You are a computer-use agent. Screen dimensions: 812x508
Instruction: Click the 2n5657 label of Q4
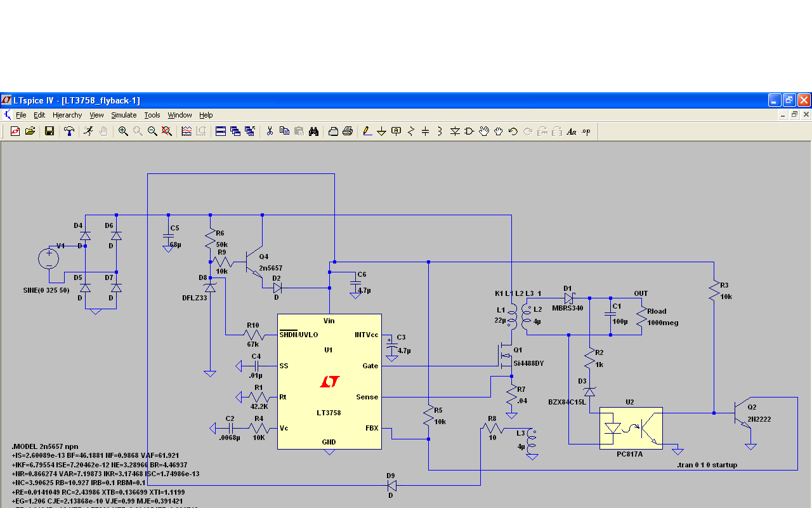271,268
